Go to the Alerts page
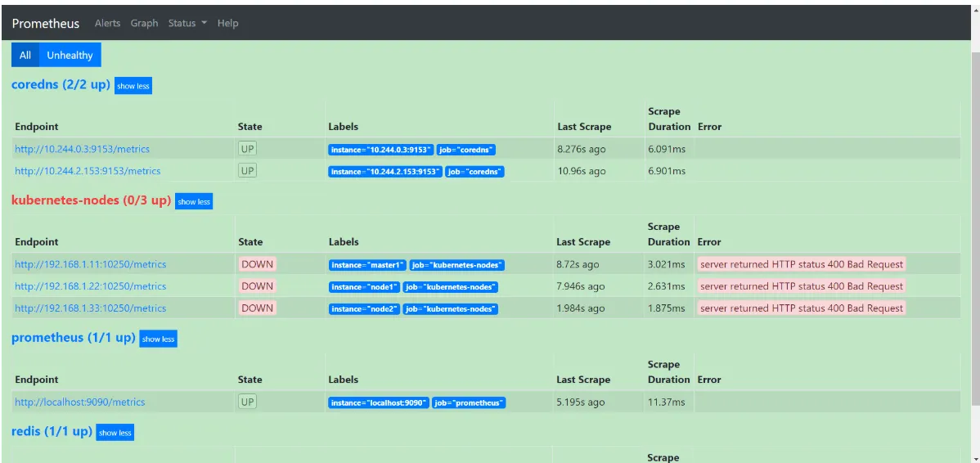Viewport: 980px width, 463px height. coord(107,23)
